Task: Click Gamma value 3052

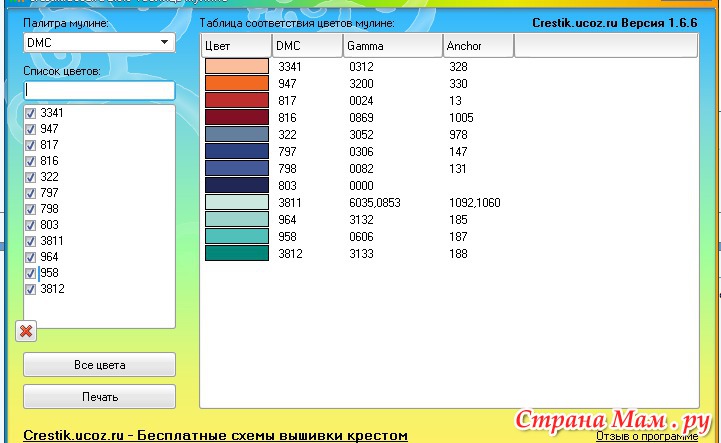Action: (x=361, y=135)
